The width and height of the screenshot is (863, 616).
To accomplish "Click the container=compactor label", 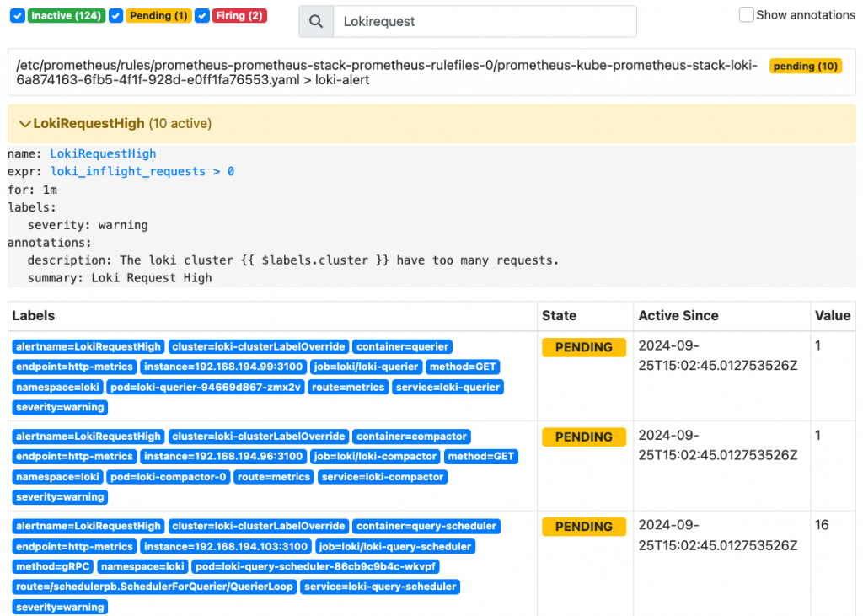I will tap(411, 437).
